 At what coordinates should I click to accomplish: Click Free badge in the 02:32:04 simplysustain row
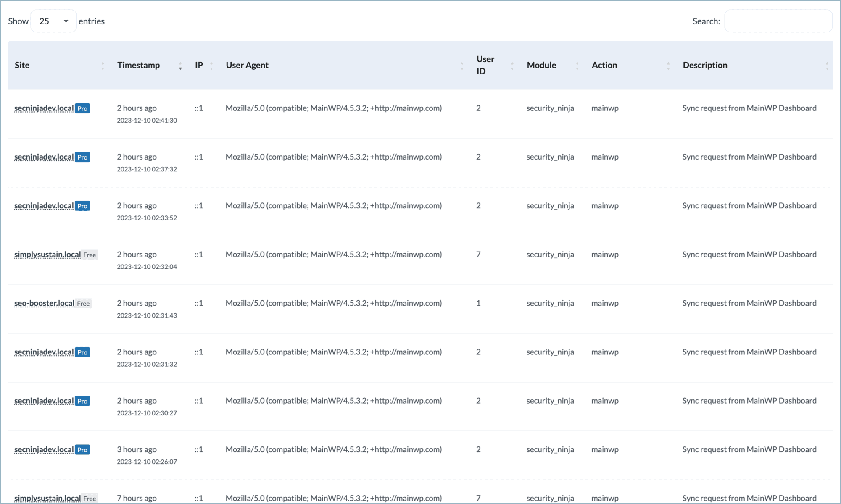point(90,255)
